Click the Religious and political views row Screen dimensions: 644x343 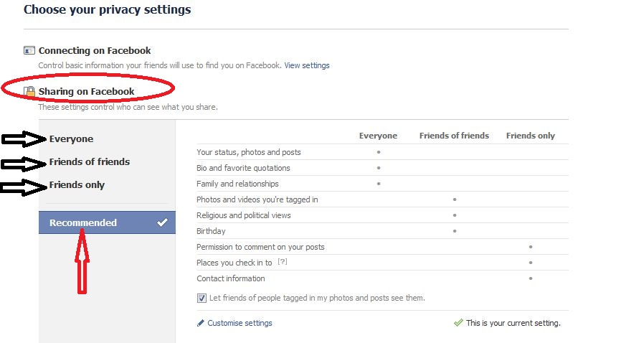click(382, 215)
